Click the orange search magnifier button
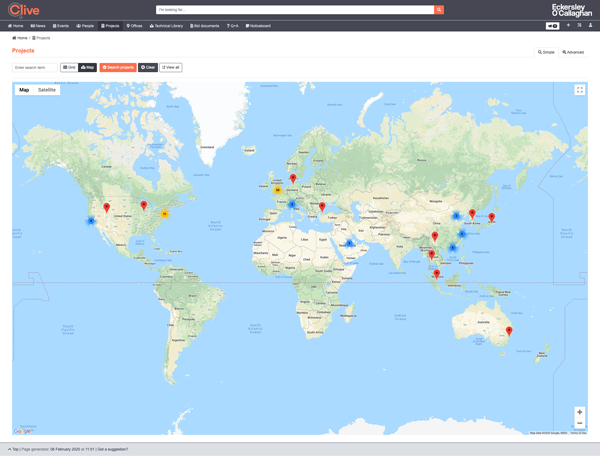 (x=438, y=9)
